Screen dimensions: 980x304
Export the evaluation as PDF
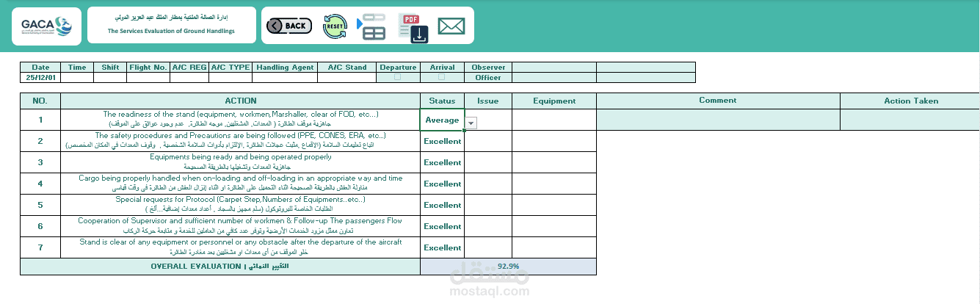pos(413,27)
